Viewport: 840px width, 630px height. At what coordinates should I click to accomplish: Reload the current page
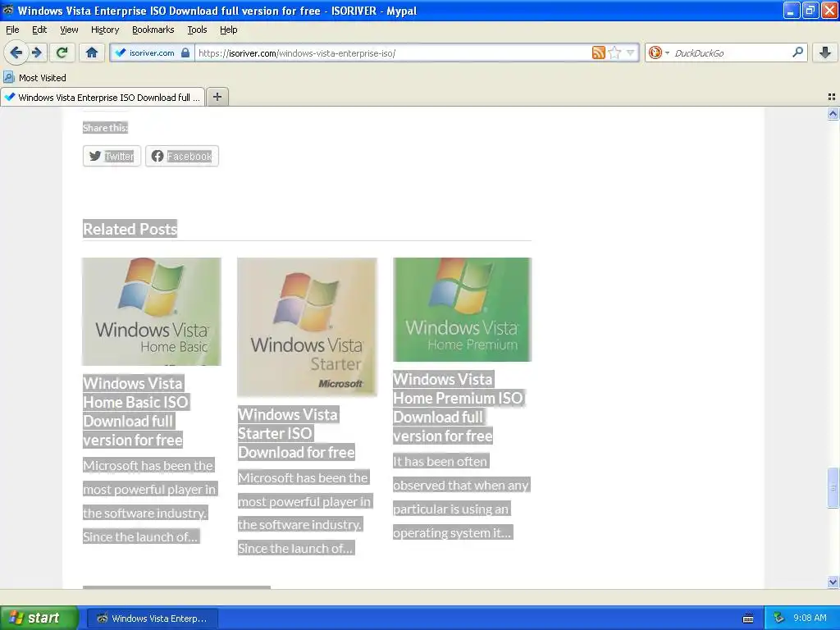click(x=62, y=52)
